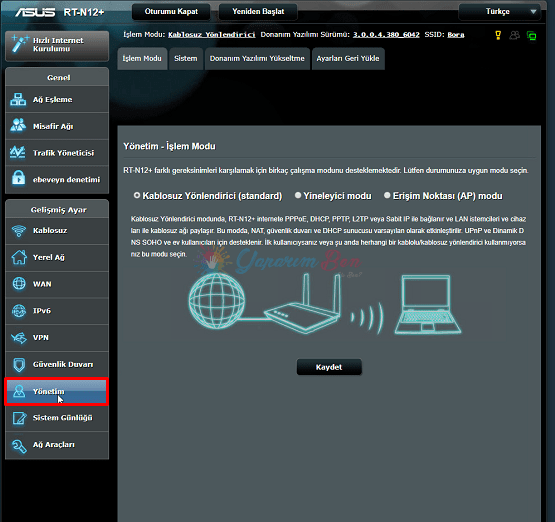Open the Ayarları Geri Yükle tab

click(348, 58)
